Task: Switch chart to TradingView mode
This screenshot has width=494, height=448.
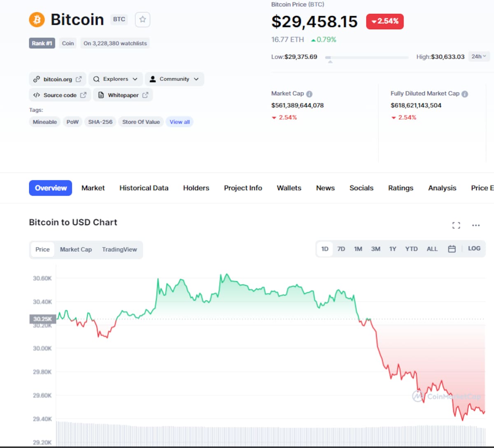Action: (x=119, y=249)
